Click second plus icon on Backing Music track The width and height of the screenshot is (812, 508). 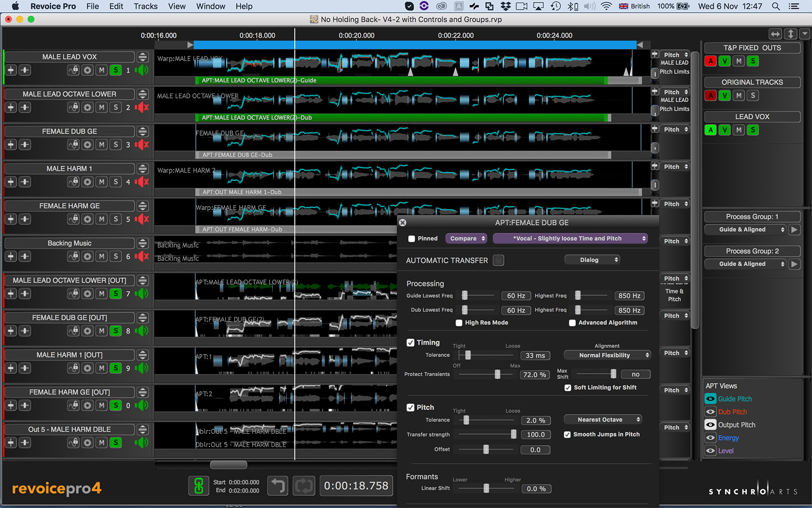tap(25, 257)
